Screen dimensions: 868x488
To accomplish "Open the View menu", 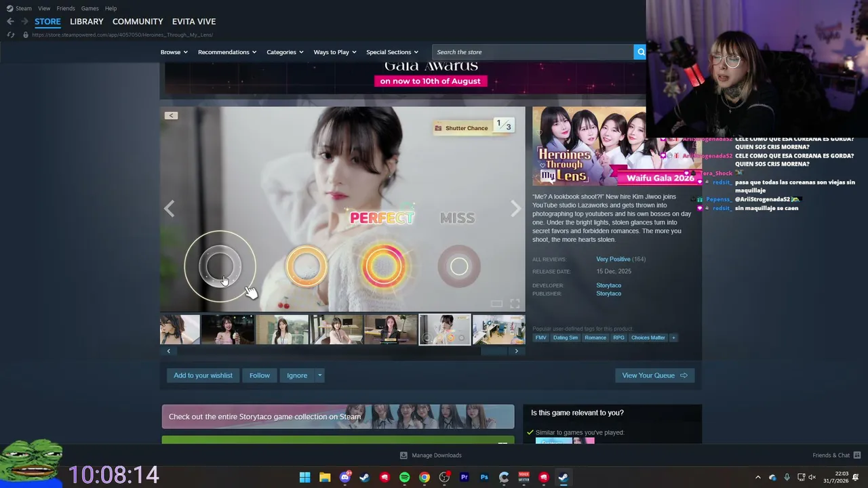I will [44, 8].
